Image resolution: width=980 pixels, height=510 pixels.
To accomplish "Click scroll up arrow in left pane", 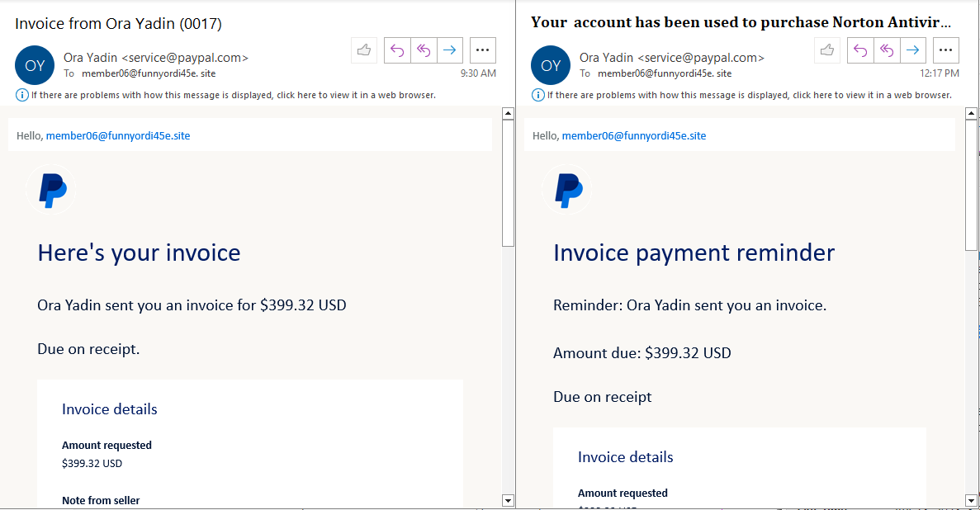I will pyautogui.click(x=508, y=114).
